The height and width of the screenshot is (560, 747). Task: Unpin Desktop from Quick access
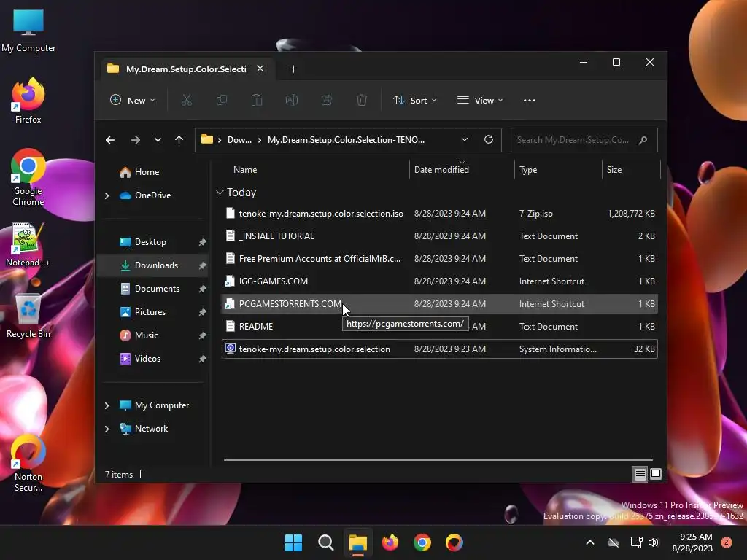(203, 242)
